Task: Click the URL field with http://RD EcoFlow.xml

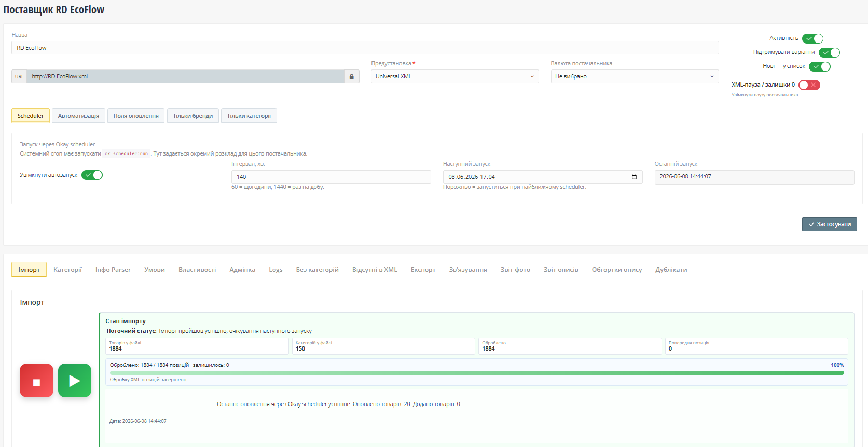Action: [x=186, y=76]
